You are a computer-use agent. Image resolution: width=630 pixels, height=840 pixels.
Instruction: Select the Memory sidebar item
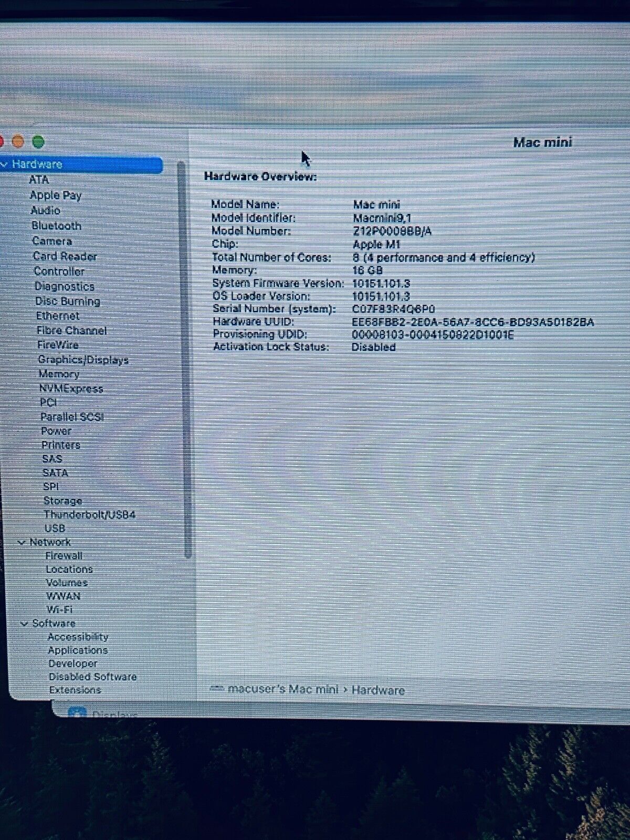[x=59, y=374]
